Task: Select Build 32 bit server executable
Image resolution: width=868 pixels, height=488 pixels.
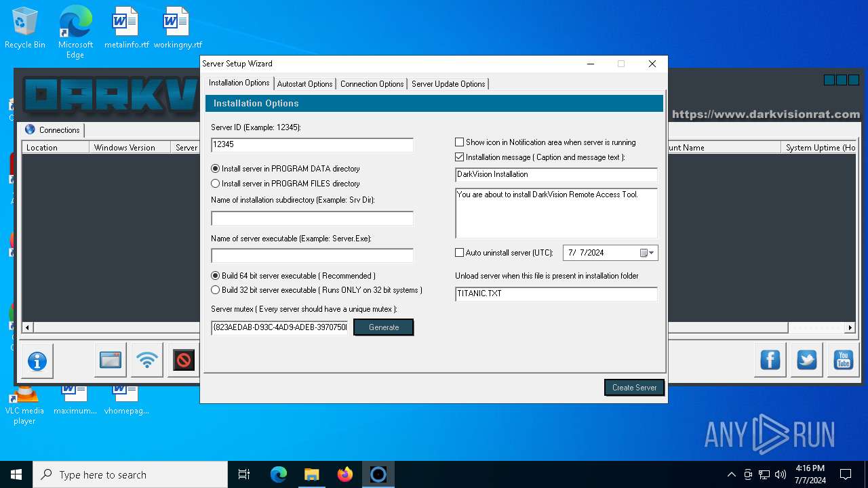Action: pyautogui.click(x=317, y=290)
